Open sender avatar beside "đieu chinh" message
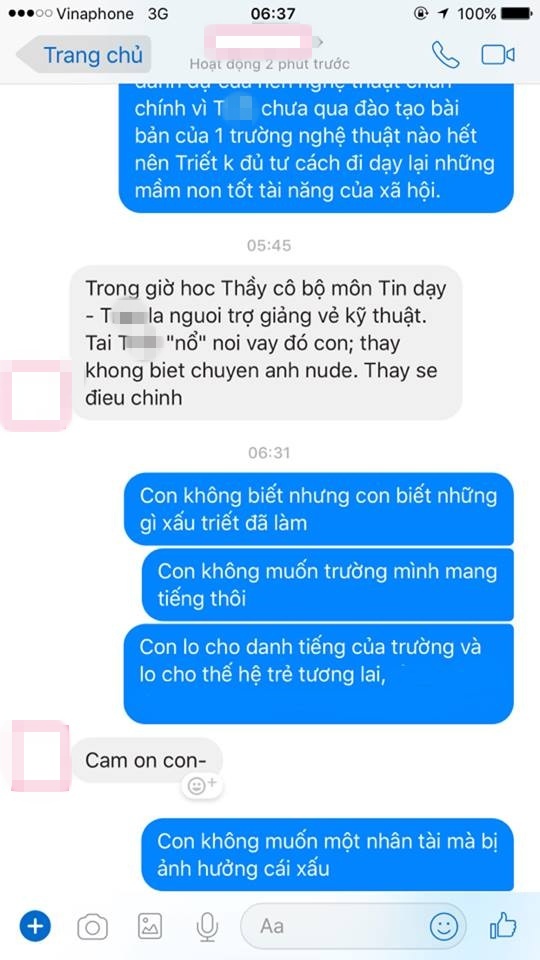The height and width of the screenshot is (960, 540). [35, 396]
